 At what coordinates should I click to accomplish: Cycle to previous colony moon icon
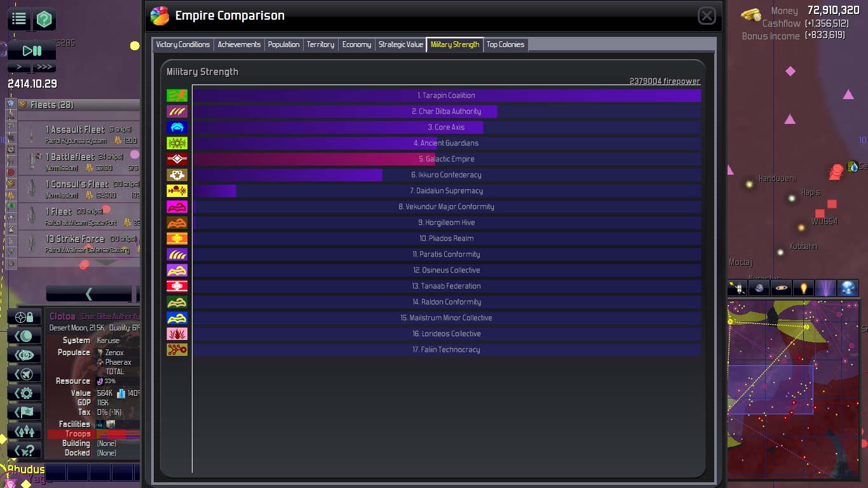click(25, 336)
